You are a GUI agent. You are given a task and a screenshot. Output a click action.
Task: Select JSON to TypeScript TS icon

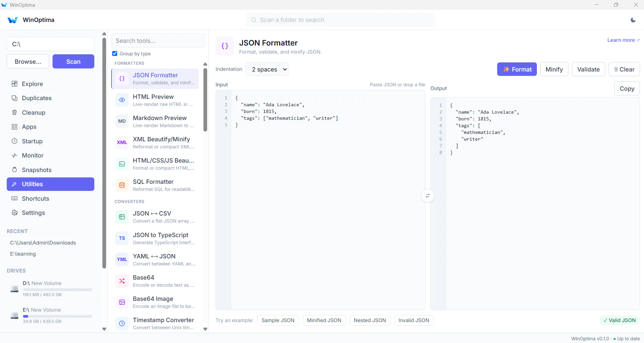tap(122, 238)
